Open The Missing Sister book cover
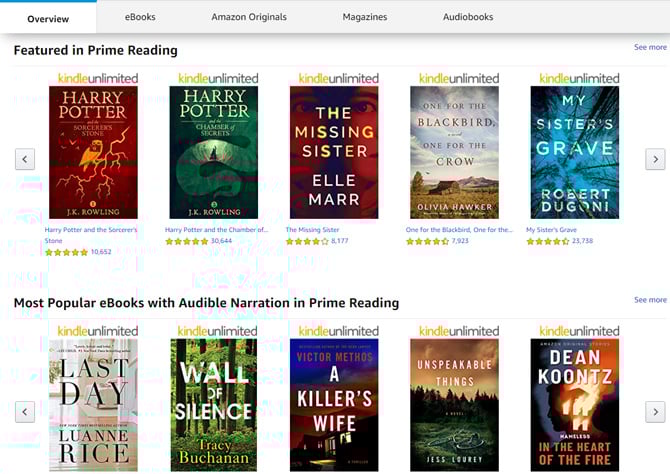The image size is (670, 474). click(x=334, y=153)
